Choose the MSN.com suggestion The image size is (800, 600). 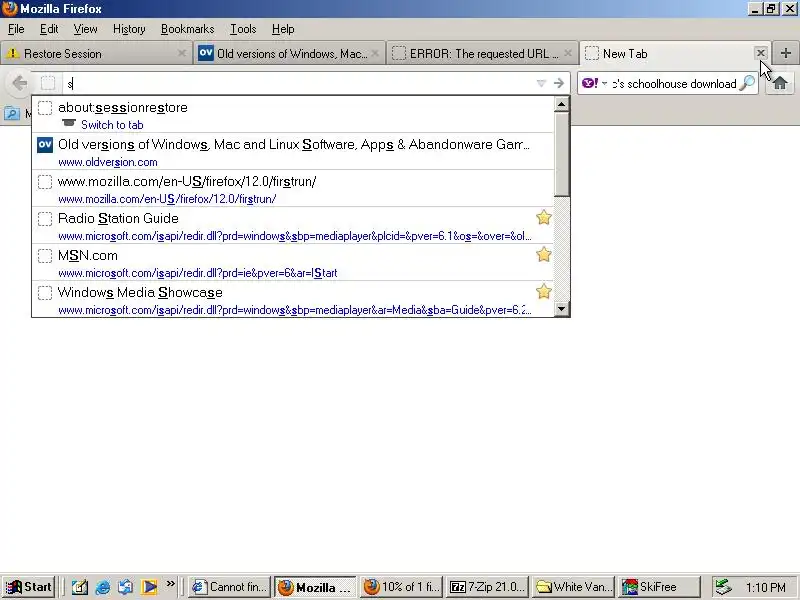[293, 262]
